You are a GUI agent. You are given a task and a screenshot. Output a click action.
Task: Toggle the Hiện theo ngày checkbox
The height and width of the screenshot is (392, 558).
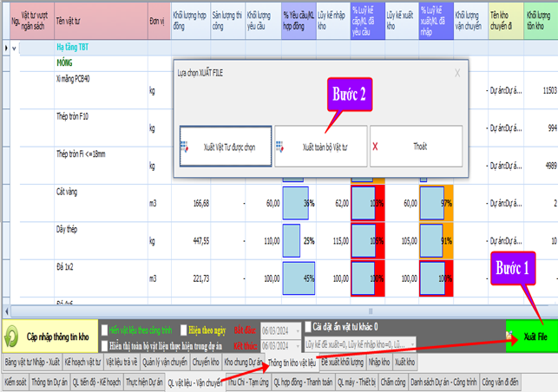coord(183,330)
